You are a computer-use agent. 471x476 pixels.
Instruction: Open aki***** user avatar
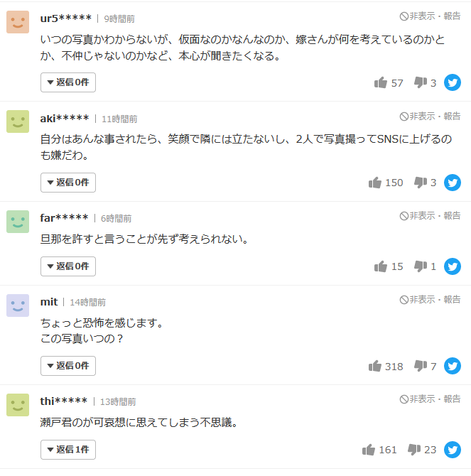tap(18, 121)
